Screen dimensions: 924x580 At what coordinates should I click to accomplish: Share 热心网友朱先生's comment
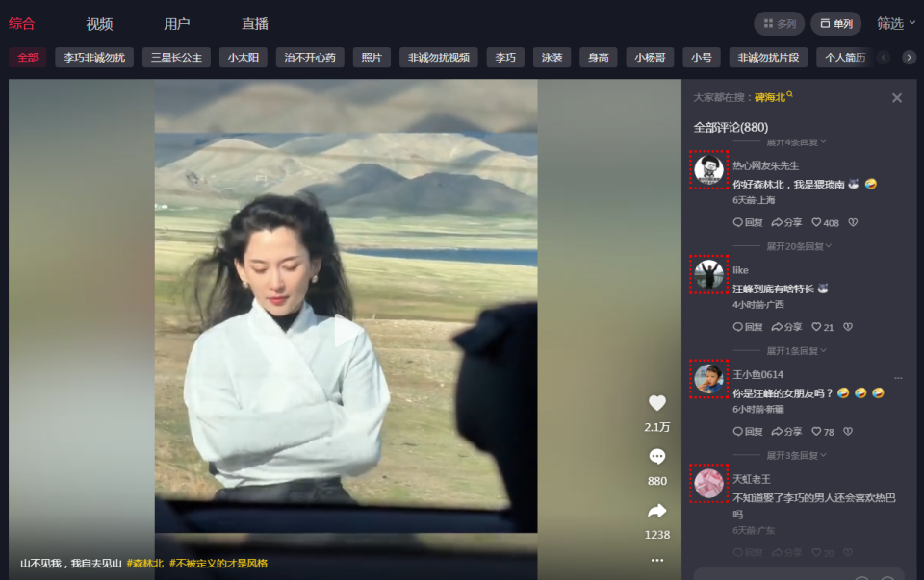tap(786, 222)
